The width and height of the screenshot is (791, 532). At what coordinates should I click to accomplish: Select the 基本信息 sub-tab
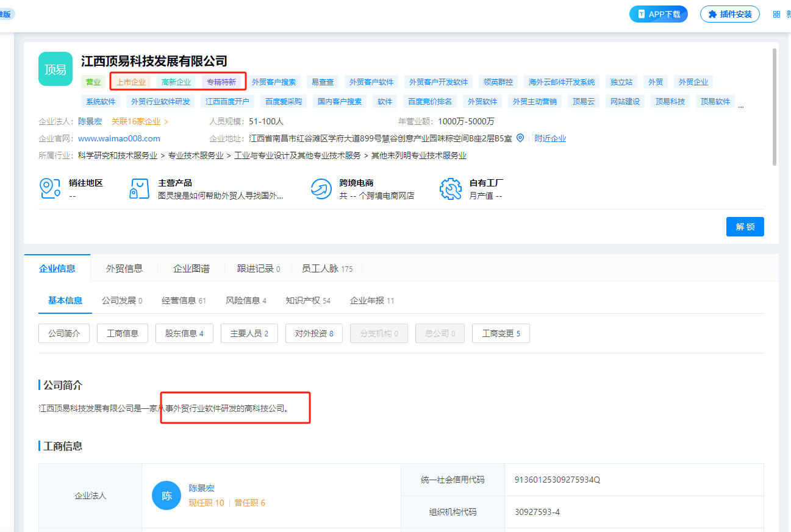pos(65,300)
